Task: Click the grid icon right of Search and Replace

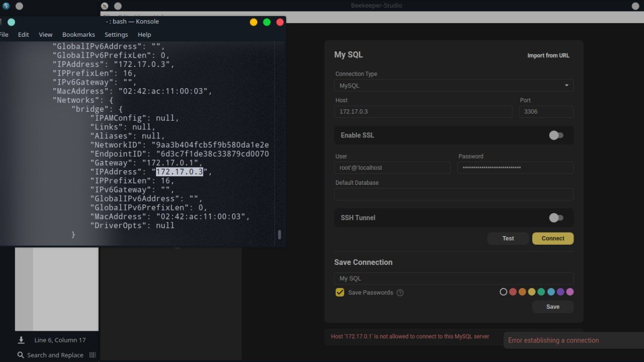Action: tap(93, 355)
